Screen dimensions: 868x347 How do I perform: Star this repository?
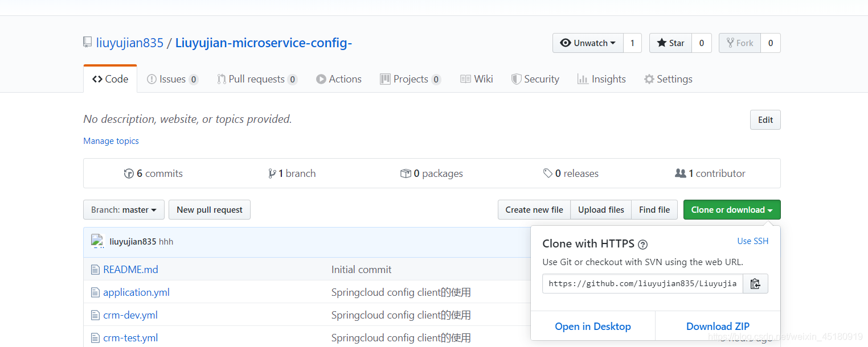(x=670, y=43)
